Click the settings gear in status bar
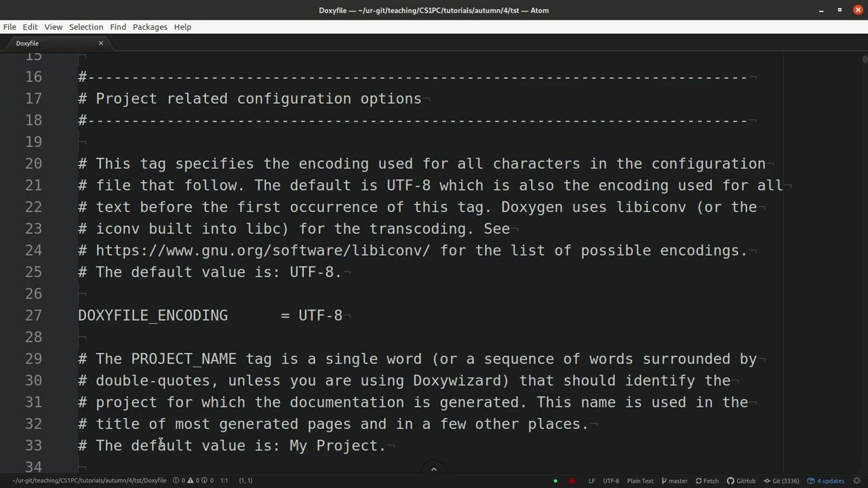868x488 pixels. (x=857, y=481)
